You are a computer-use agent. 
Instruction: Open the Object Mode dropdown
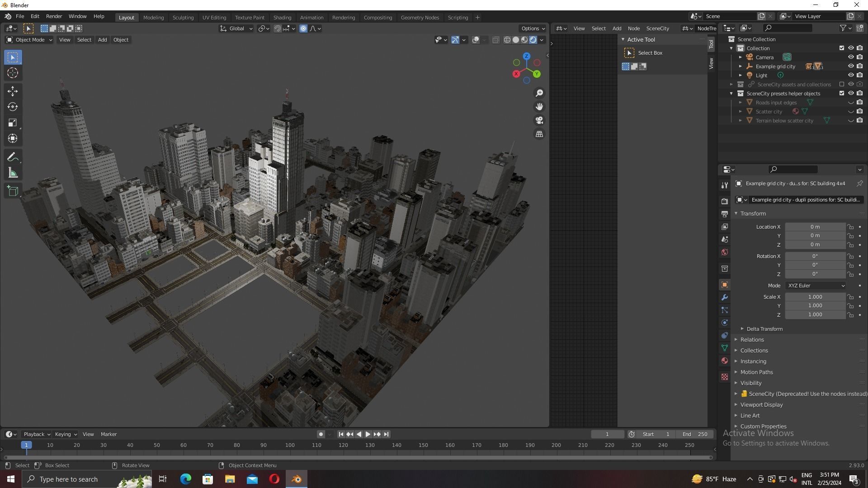click(x=29, y=40)
